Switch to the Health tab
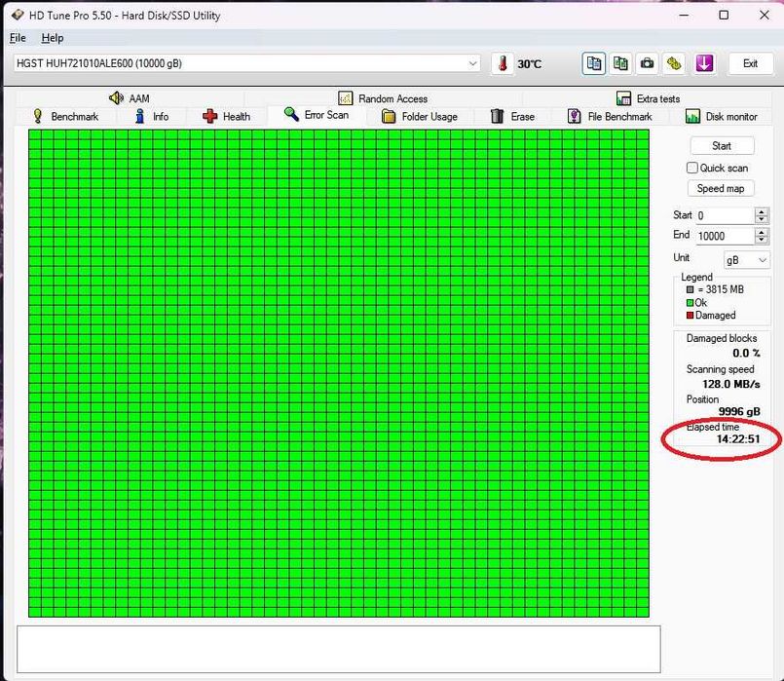This screenshot has height=681, width=784. [227, 117]
